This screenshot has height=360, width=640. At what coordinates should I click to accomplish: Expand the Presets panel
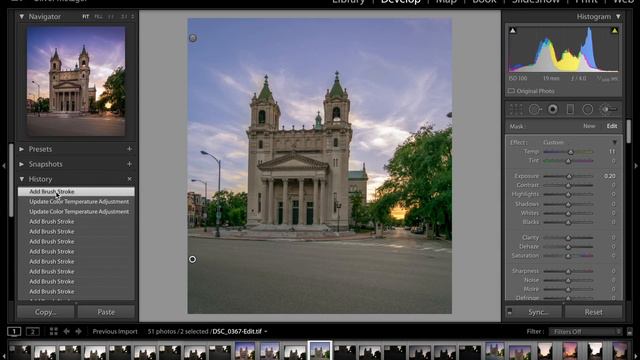click(x=22, y=149)
